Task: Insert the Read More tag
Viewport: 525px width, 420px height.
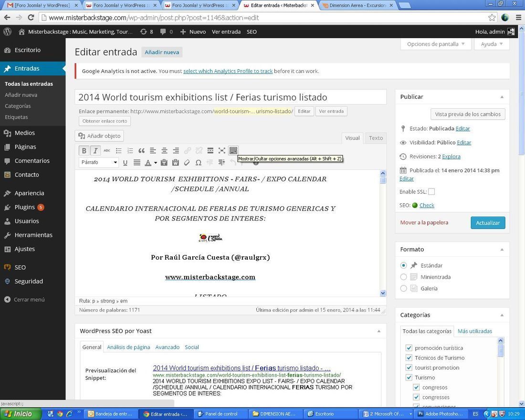Action: [210, 151]
